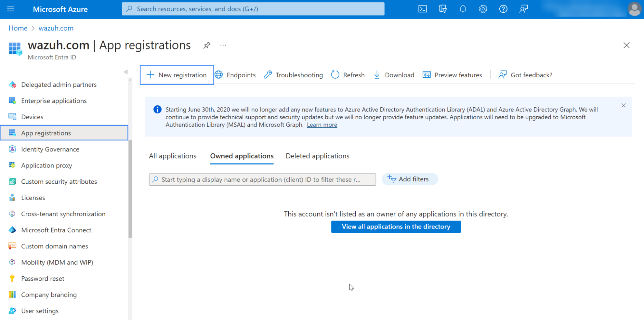Viewport: 644px width, 320px height.
Task: Click the application name filter field
Action: click(262, 179)
